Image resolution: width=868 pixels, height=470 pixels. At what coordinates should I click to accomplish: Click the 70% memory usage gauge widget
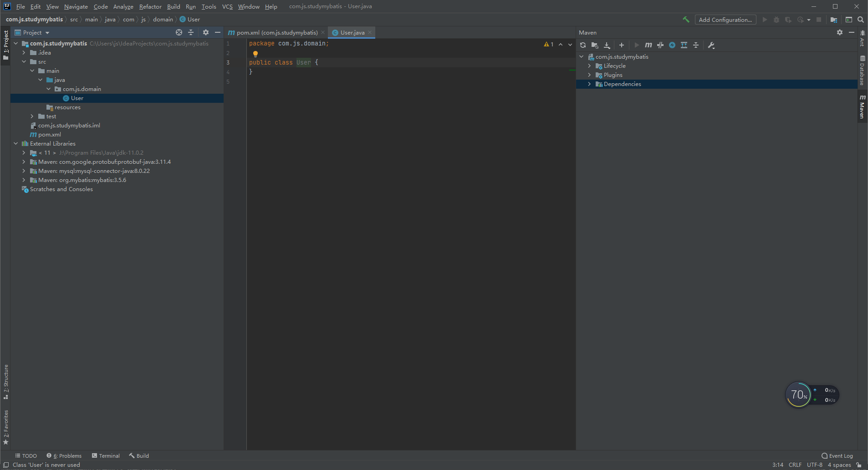coord(798,394)
